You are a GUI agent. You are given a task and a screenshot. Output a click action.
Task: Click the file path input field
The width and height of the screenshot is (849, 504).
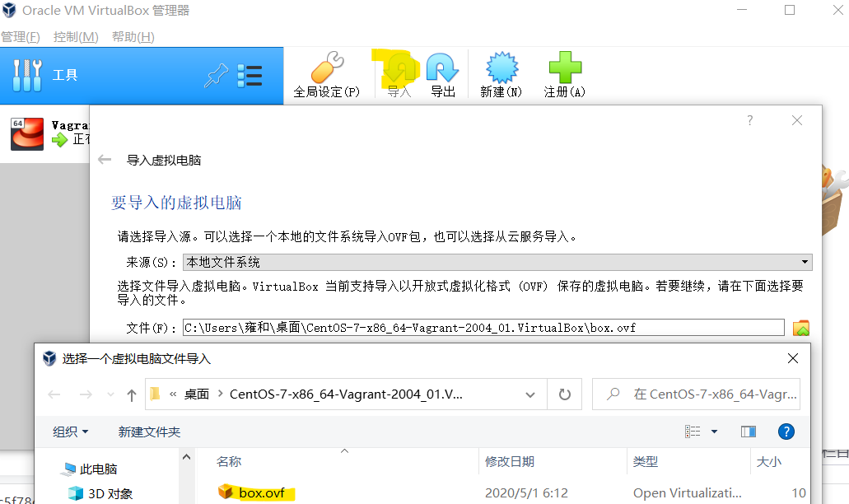click(x=483, y=328)
